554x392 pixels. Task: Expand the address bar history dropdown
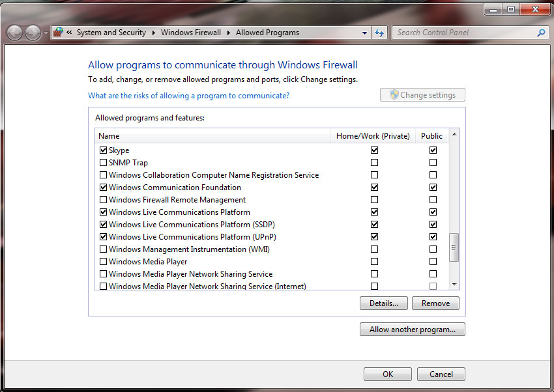click(x=364, y=33)
